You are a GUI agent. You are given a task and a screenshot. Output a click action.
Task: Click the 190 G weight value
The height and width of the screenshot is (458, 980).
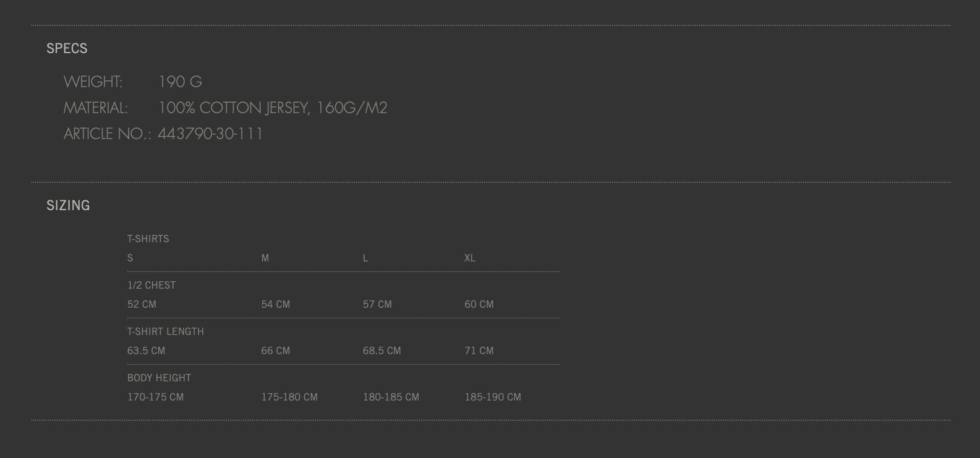(x=180, y=82)
